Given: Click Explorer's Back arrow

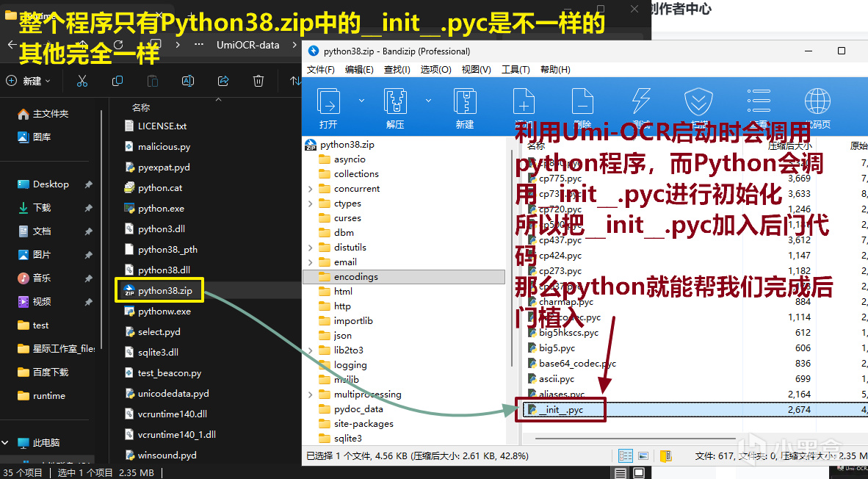Looking at the screenshot, I should [x=12, y=44].
